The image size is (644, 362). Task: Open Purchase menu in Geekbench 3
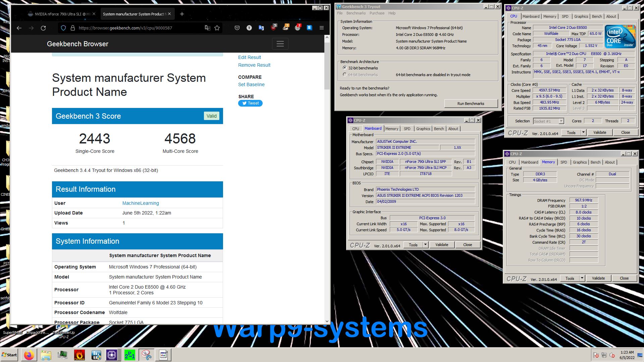[377, 13]
